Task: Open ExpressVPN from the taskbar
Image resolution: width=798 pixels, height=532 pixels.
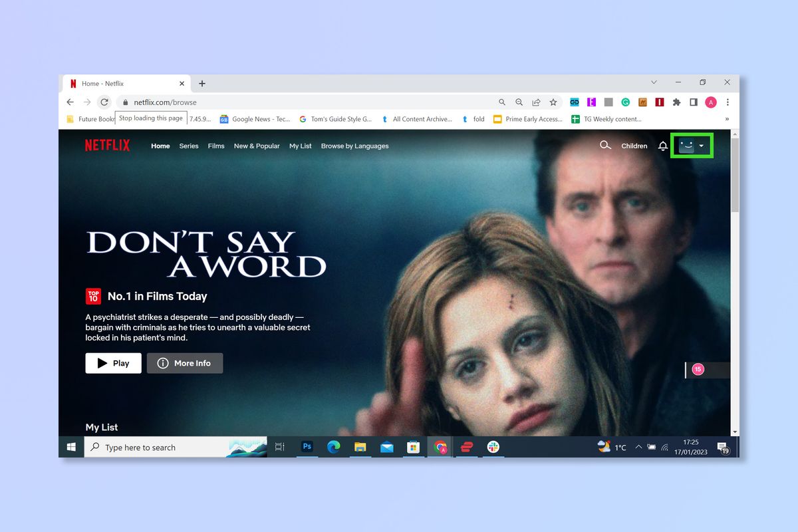Action: [x=466, y=446]
